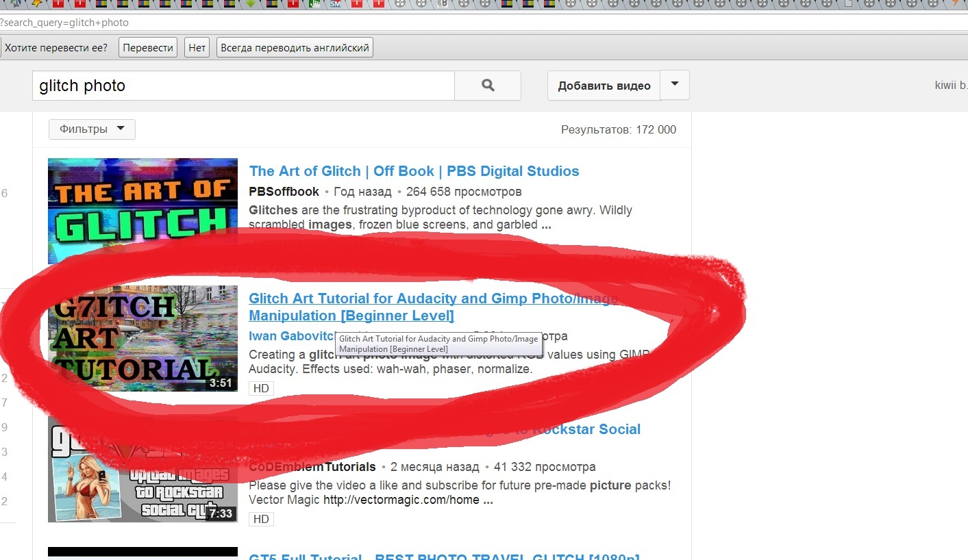Visit the PBSoffbook channel

[x=284, y=192]
